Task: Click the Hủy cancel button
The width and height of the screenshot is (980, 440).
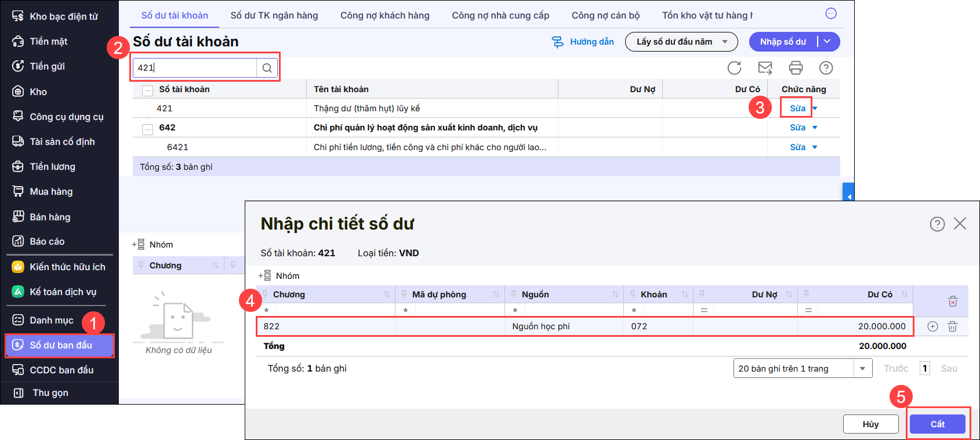Action: point(870,424)
